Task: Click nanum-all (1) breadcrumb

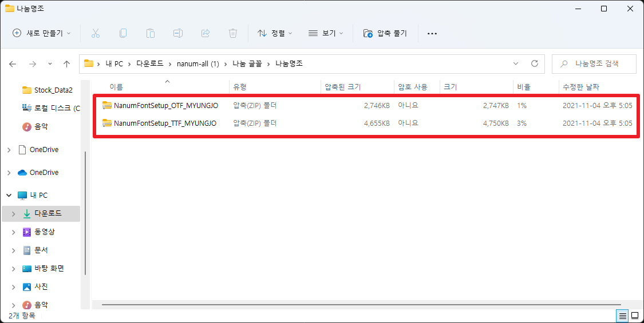Action: pyautogui.click(x=198, y=64)
